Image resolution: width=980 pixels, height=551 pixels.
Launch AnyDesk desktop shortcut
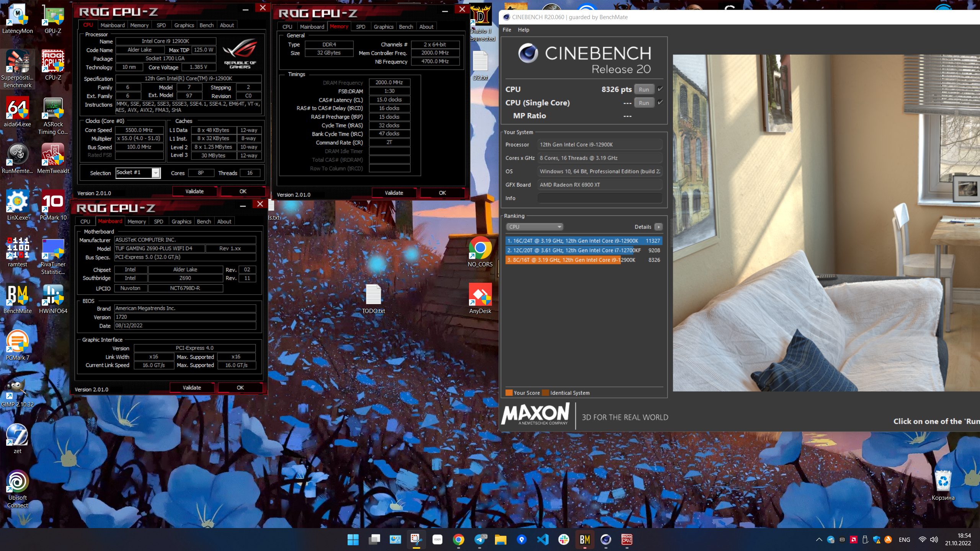pos(480,298)
